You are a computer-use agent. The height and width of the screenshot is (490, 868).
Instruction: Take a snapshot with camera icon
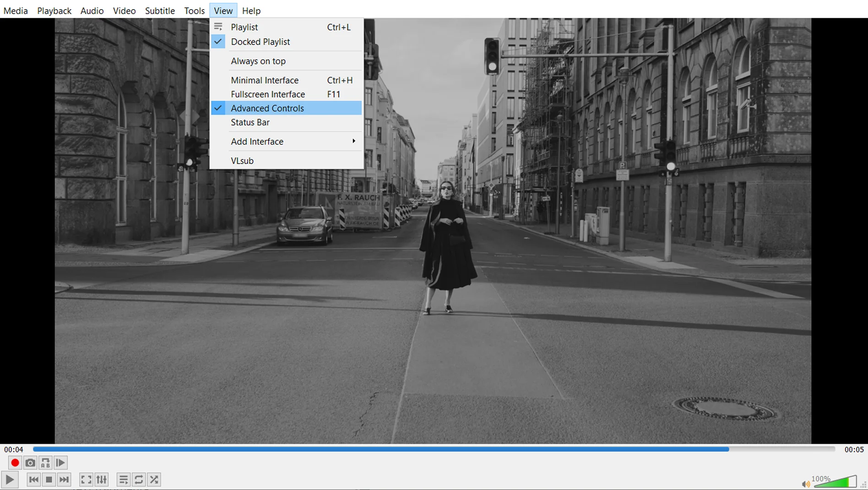point(30,463)
